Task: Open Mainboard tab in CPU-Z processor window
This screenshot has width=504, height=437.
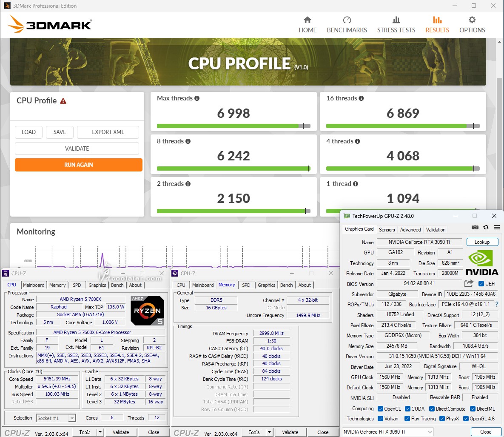Action: click(34, 285)
